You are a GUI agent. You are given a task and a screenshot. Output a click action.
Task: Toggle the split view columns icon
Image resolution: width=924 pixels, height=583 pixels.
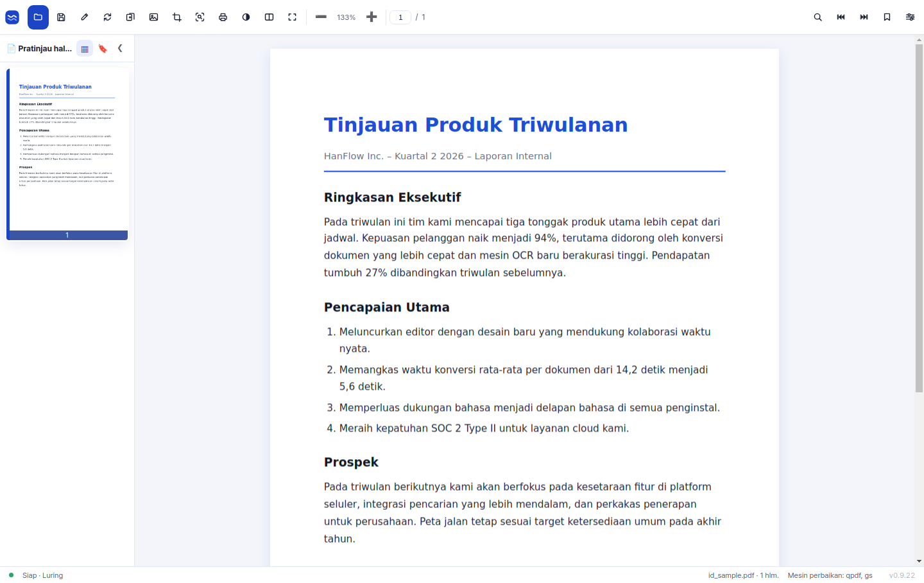pos(269,17)
